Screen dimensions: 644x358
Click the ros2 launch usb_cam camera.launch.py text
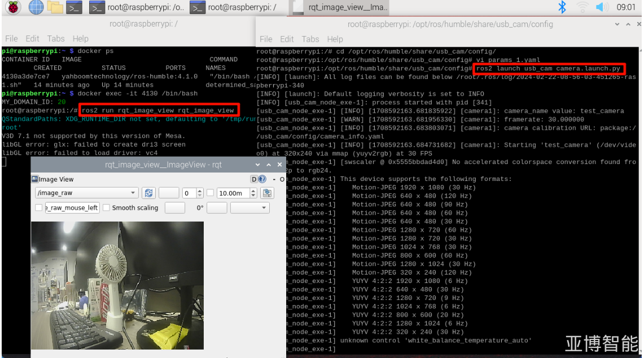point(548,68)
